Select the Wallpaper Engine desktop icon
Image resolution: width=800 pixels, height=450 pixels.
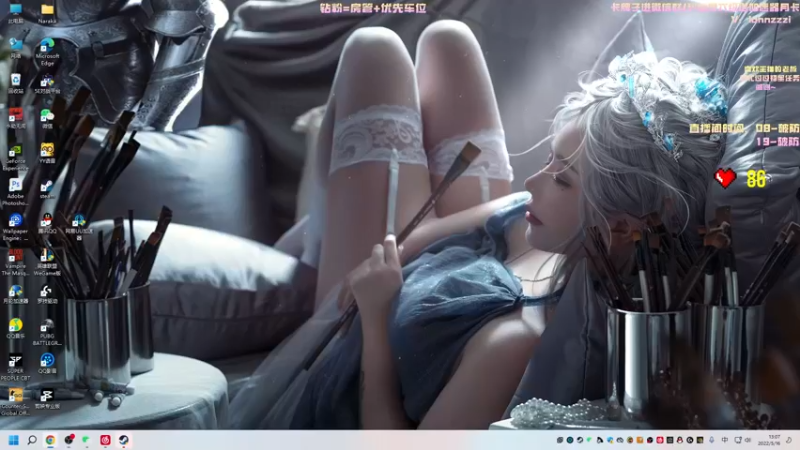tap(15, 227)
